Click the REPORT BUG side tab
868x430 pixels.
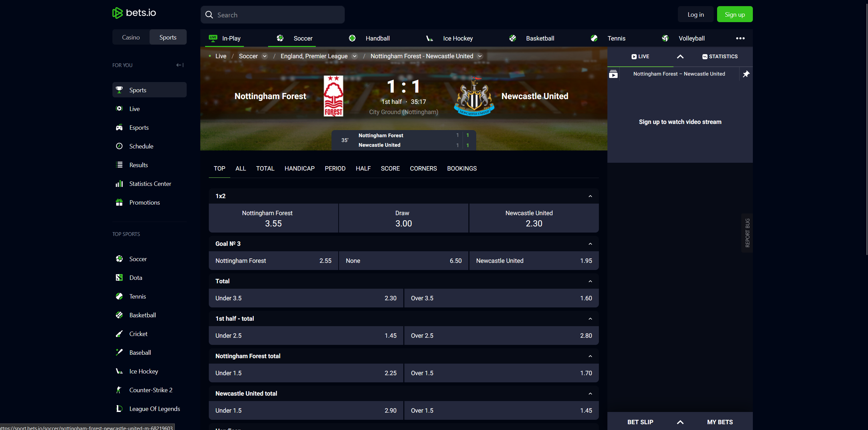pos(747,233)
